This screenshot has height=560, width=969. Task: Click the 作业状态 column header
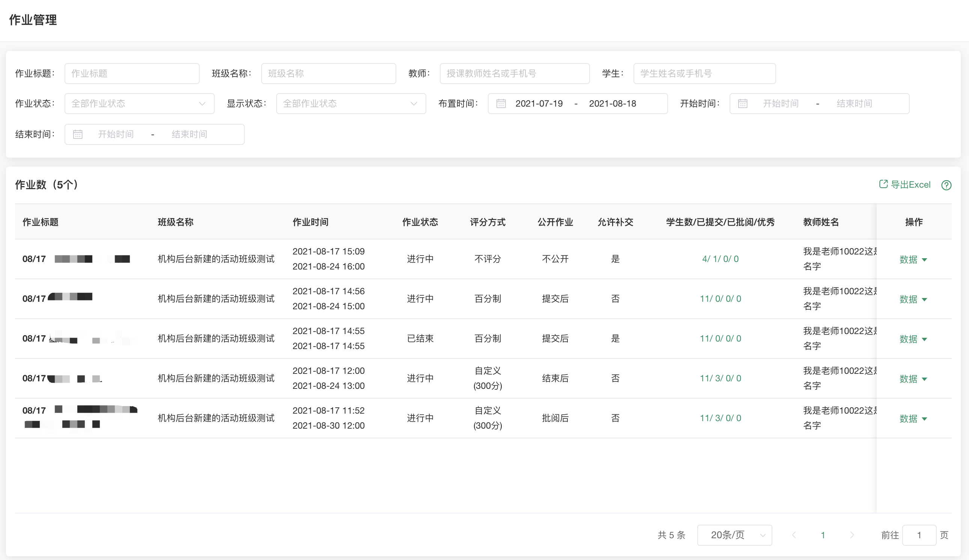pos(420,222)
